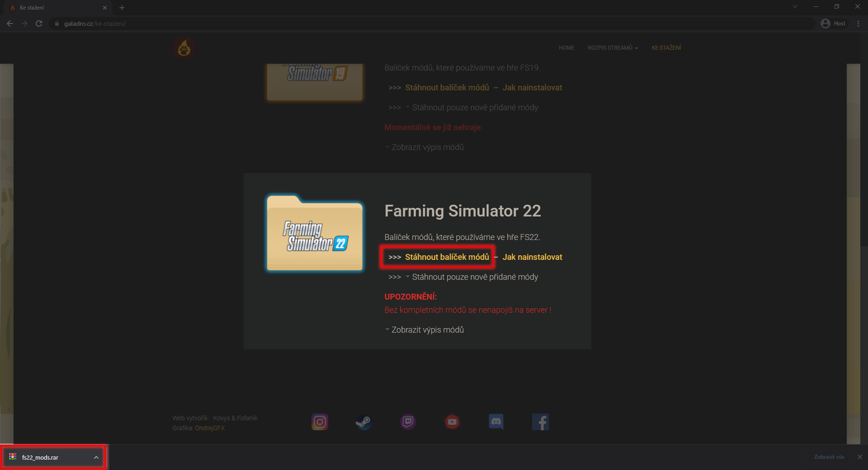Open the Instagram social icon

click(320, 422)
